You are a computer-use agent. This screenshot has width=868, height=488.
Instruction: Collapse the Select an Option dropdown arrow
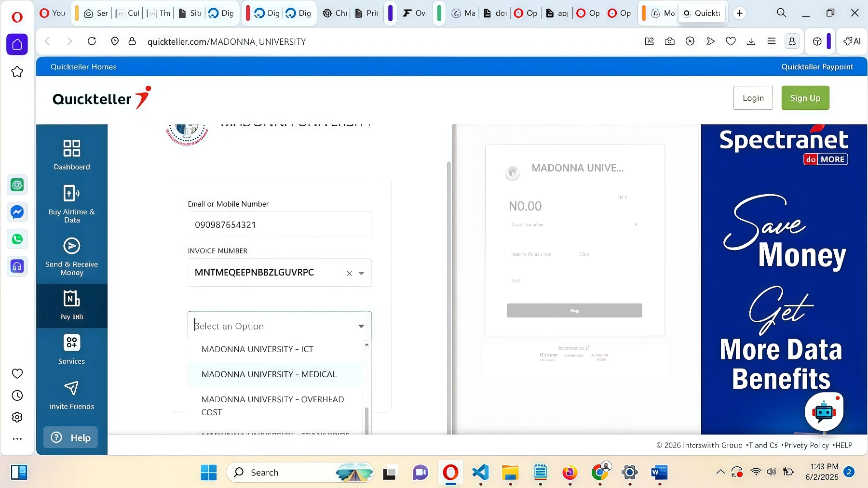click(361, 326)
